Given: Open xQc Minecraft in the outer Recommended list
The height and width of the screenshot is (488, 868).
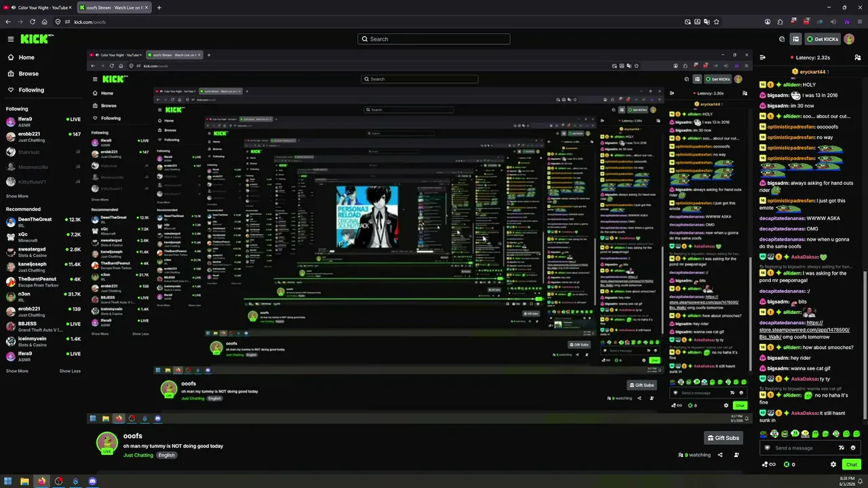Looking at the screenshot, I should 43,237.
